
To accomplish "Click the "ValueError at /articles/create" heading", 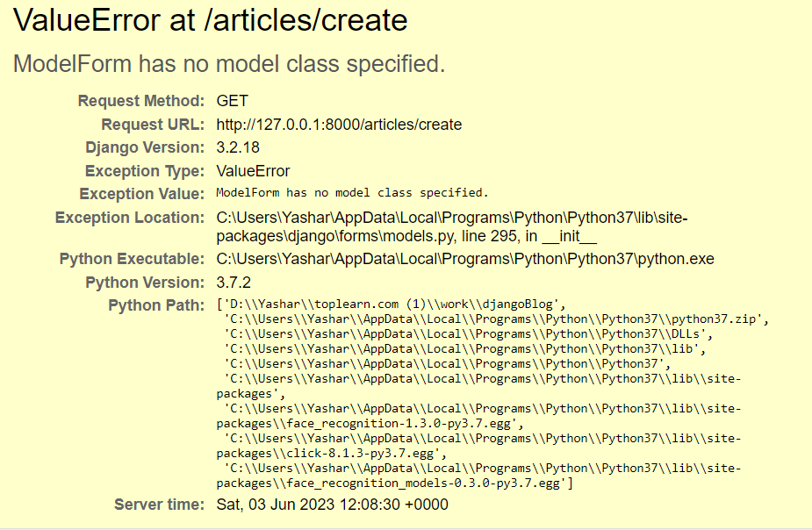I will pos(211,21).
